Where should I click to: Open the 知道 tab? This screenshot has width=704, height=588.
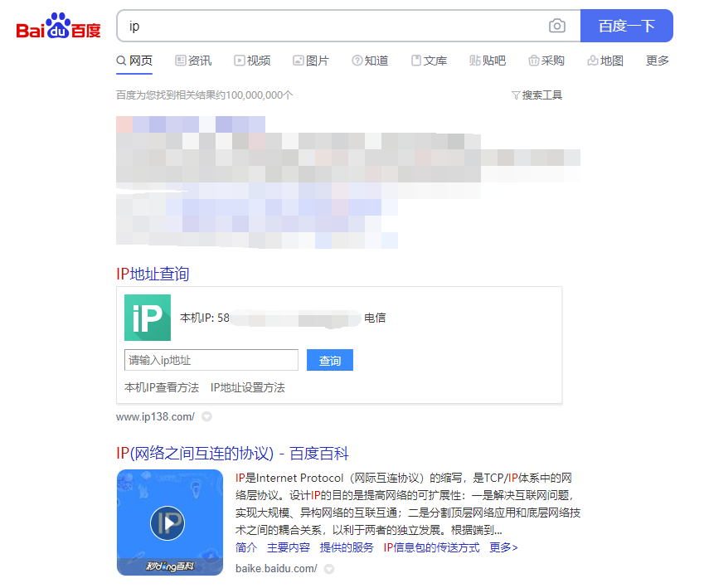click(370, 61)
